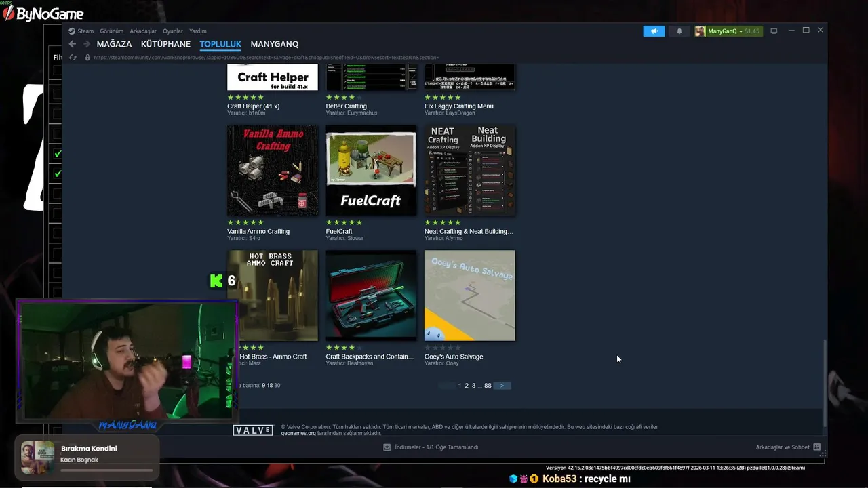Open the notifications bell
This screenshot has height=488, width=868.
point(679,30)
